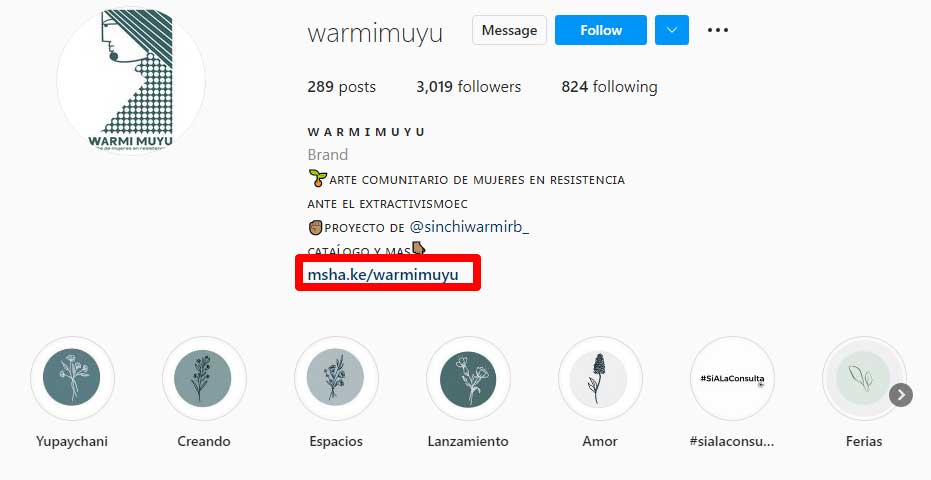Follow the warmimuyu account
Screen dimensions: 931x480
click(x=600, y=30)
